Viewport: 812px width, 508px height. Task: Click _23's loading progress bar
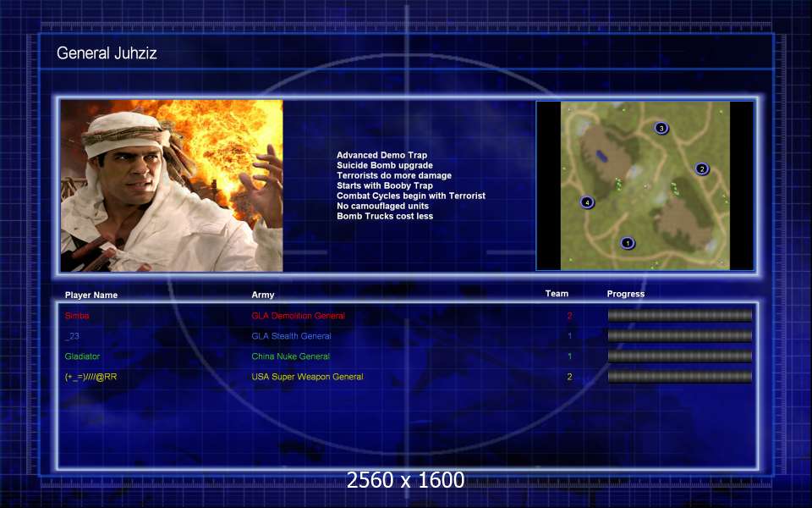pos(679,336)
